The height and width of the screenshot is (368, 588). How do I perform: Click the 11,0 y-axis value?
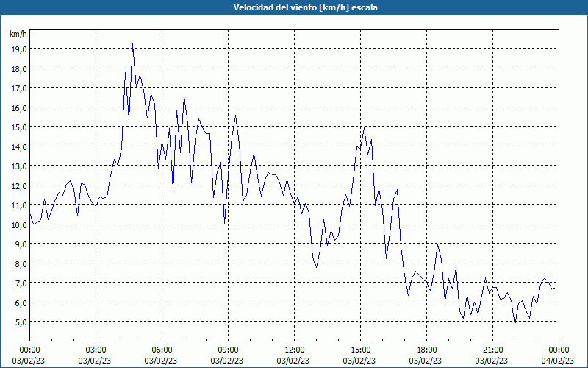(18, 205)
